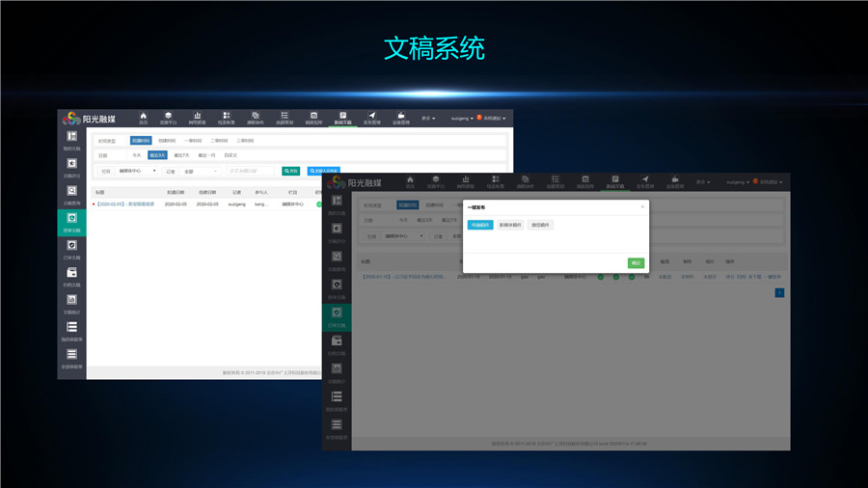Choose 微信稿件 option in publish dialog

point(541,225)
